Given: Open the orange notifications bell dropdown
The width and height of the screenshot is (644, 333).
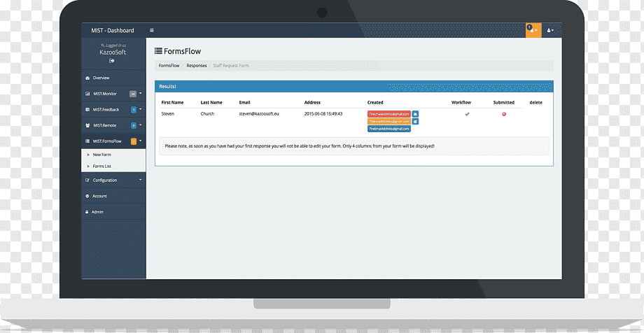Looking at the screenshot, I should [x=533, y=30].
